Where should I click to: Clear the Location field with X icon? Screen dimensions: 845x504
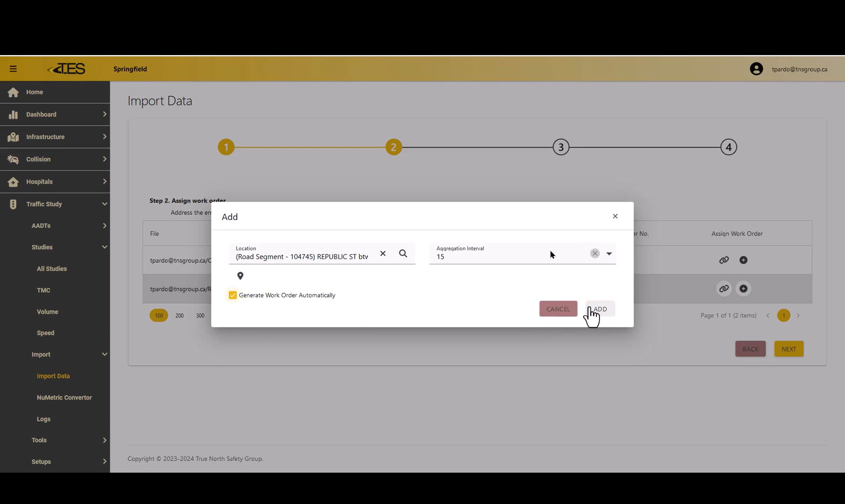[383, 253]
